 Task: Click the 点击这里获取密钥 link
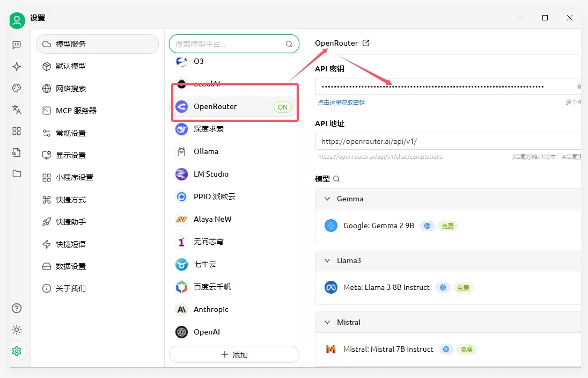[x=341, y=103]
